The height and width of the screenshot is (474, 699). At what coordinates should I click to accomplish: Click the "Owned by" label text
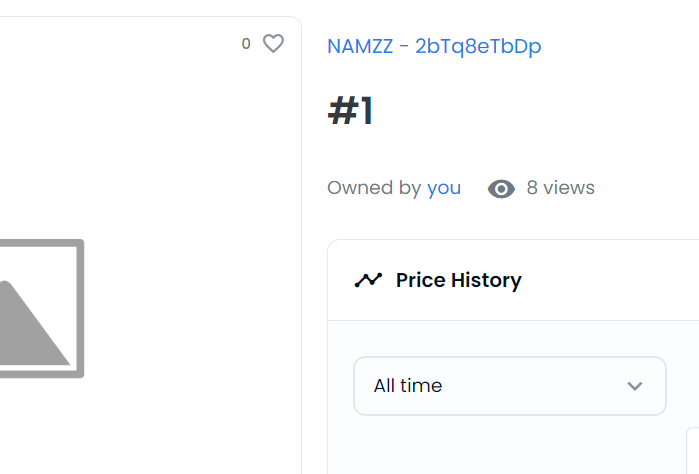373,187
